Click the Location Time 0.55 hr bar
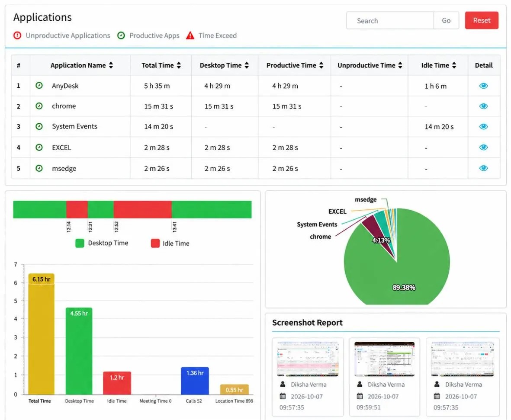 coord(235,389)
